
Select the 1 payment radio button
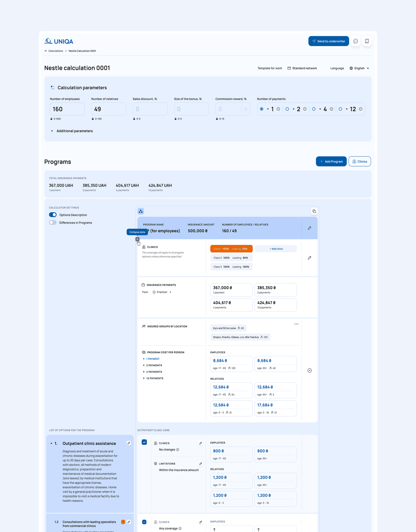point(261,109)
